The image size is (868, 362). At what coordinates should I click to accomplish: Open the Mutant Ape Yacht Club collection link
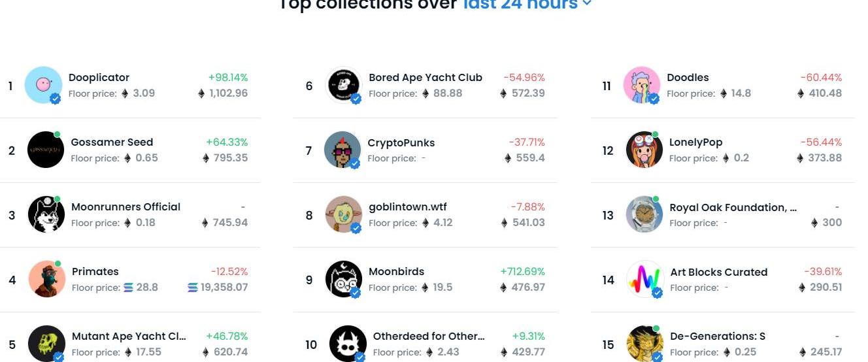point(129,337)
